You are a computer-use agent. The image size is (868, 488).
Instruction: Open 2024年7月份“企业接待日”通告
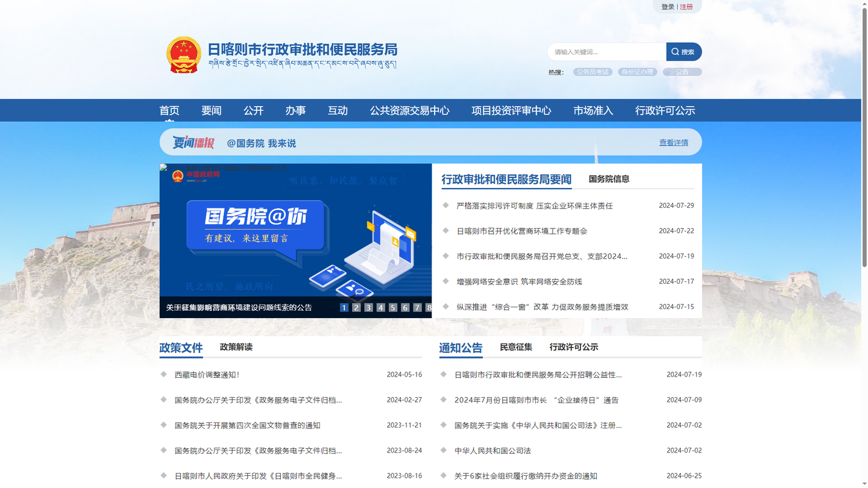[536, 400]
